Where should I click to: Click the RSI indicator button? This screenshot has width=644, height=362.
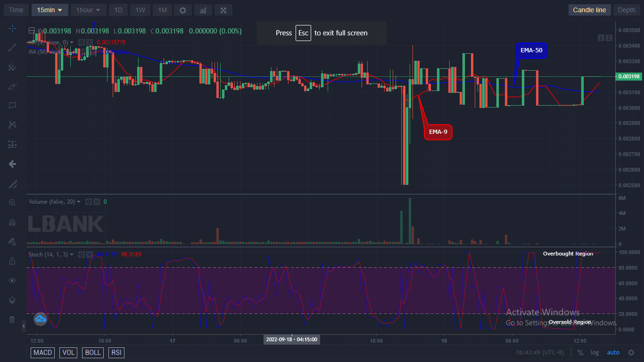tap(116, 353)
